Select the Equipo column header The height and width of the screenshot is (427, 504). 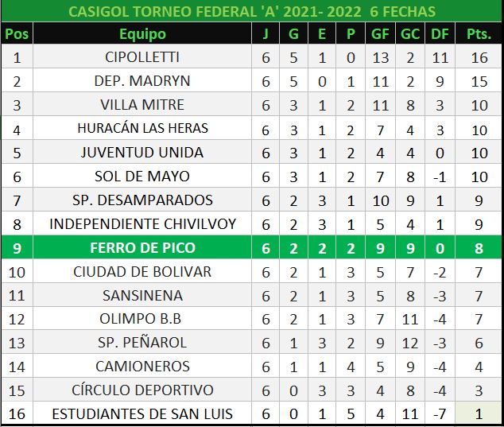[142, 34]
